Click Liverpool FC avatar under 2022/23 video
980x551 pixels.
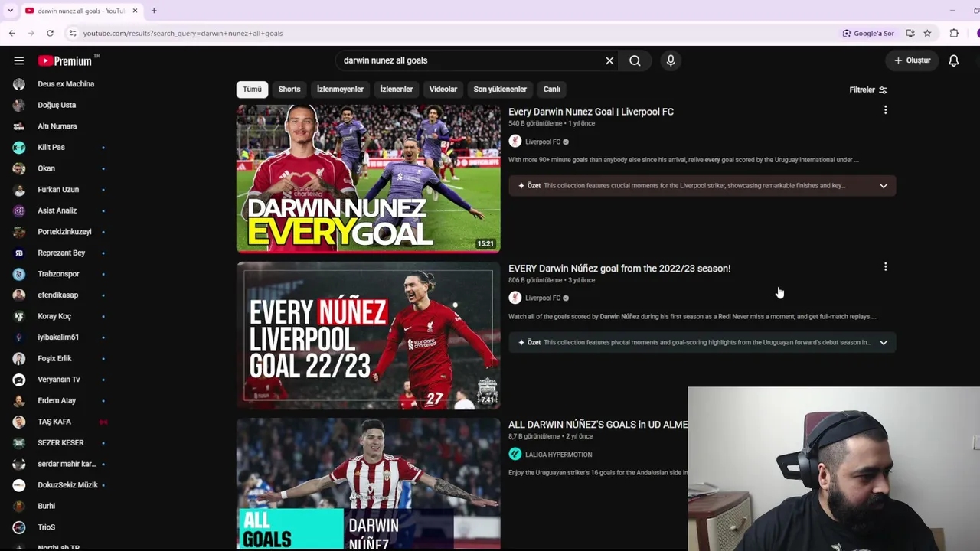coord(515,298)
